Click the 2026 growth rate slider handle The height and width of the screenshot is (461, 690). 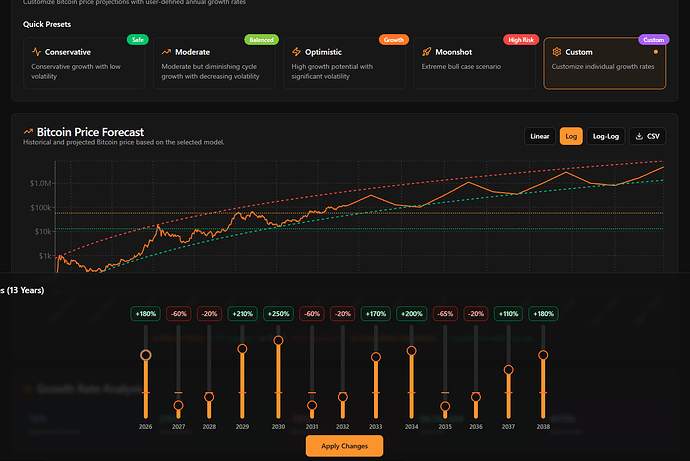pos(146,355)
